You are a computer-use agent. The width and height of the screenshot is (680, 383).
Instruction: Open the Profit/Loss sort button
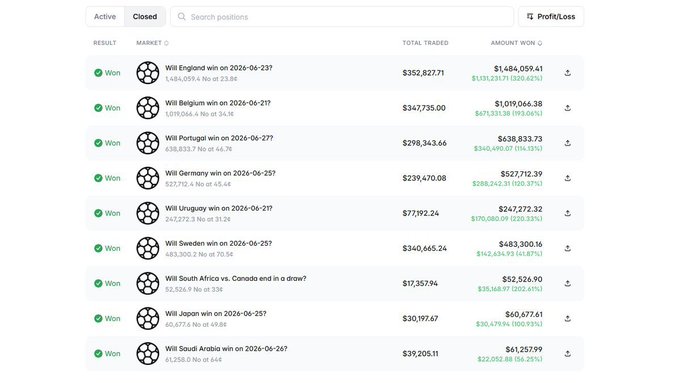point(551,16)
